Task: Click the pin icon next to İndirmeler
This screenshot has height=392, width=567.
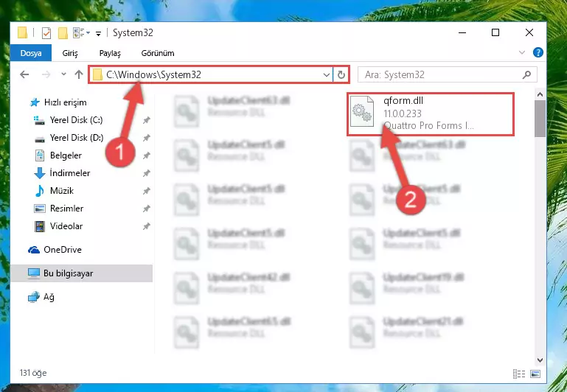Action: coord(146,173)
